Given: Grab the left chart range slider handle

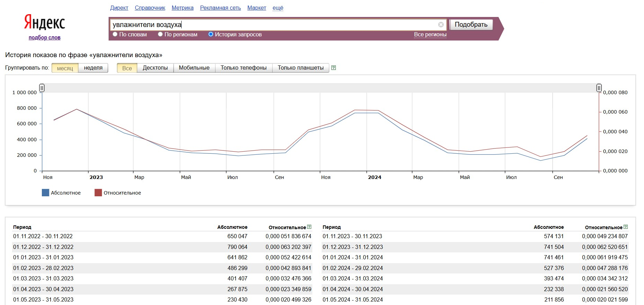Looking at the screenshot, I should click(x=42, y=88).
